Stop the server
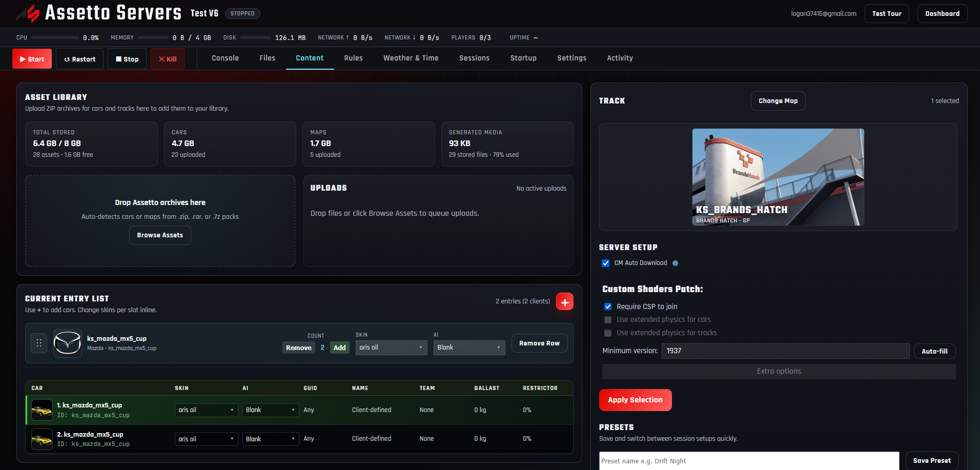Image resolution: width=980 pixels, height=470 pixels. click(x=127, y=59)
